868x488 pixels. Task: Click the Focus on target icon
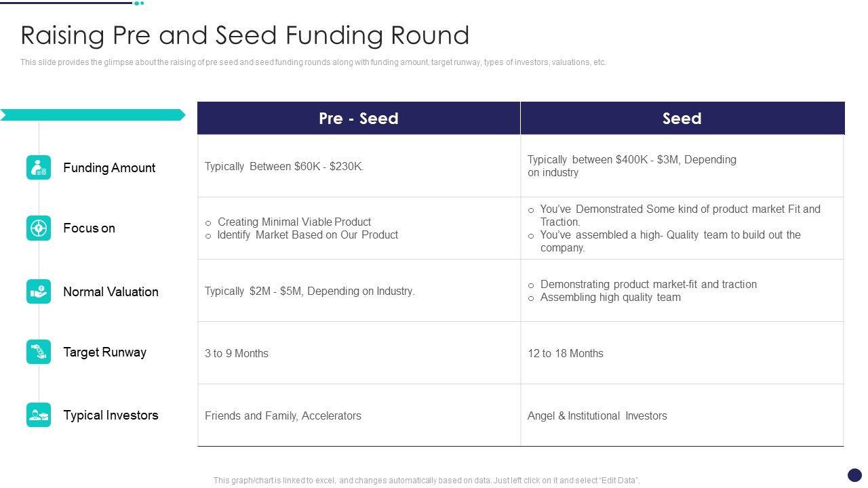pos(39,228)
